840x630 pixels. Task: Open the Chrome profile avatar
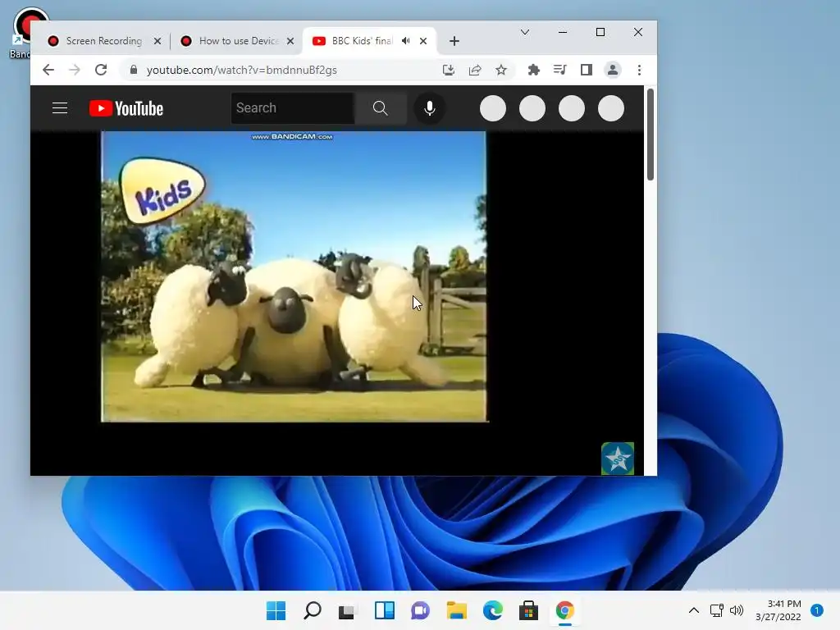point(612,70)
